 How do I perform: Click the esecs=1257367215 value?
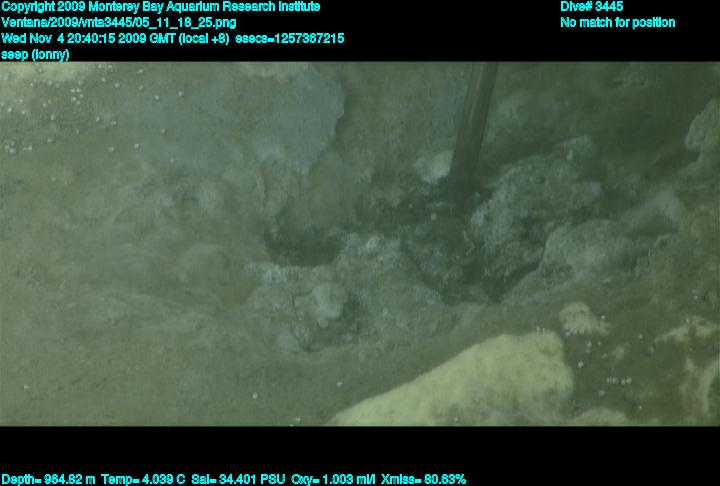coord(289,39)
